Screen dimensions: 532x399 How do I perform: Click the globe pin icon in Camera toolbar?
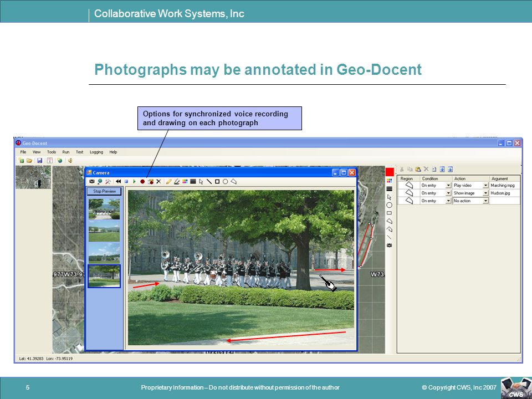coord(100,182)
